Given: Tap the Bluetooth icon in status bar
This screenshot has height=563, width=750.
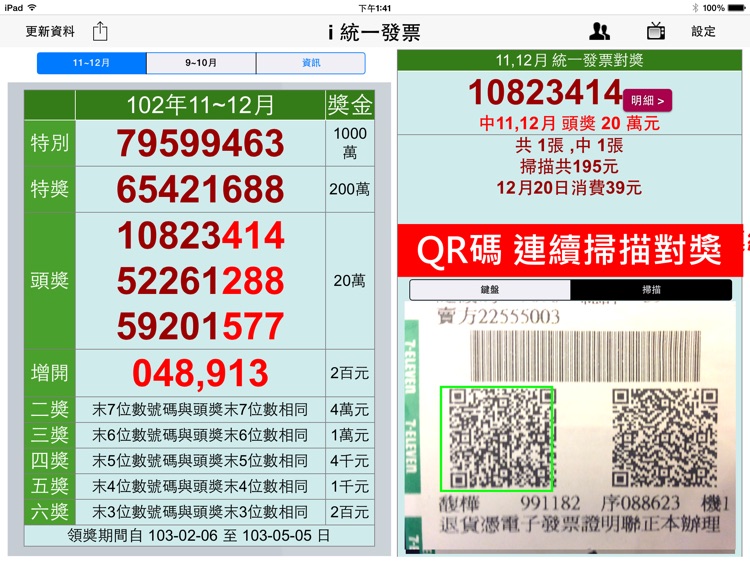Looking at the screenshot, I should point(695,8).
